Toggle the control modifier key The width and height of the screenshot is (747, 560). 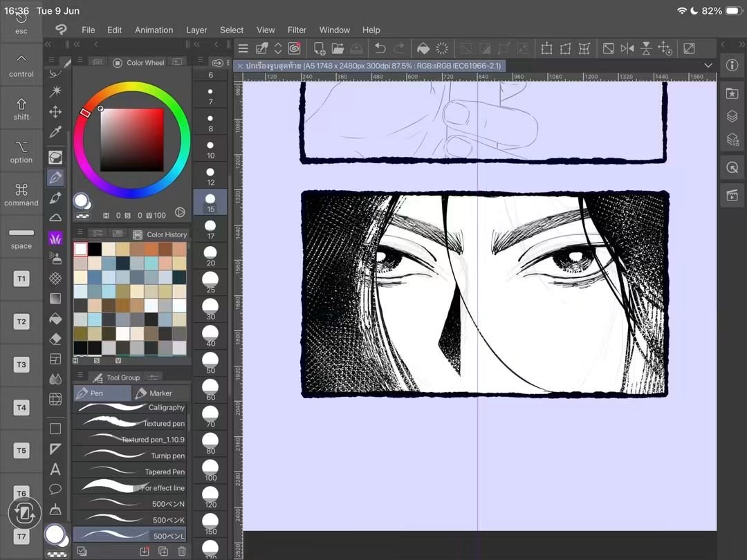coord(21,66)
